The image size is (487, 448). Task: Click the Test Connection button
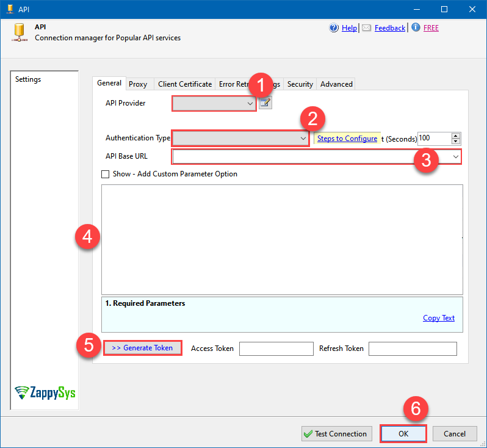[x=337, y=434]
